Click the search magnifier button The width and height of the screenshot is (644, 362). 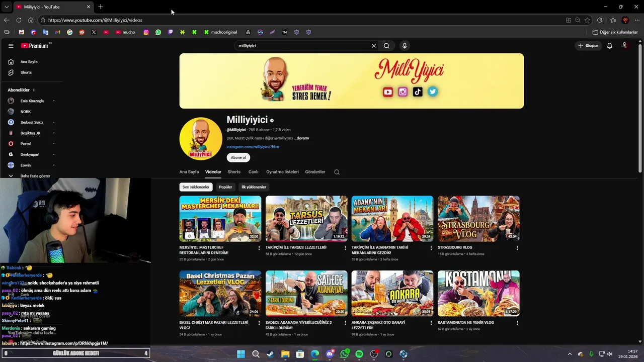tap(386, 46)
